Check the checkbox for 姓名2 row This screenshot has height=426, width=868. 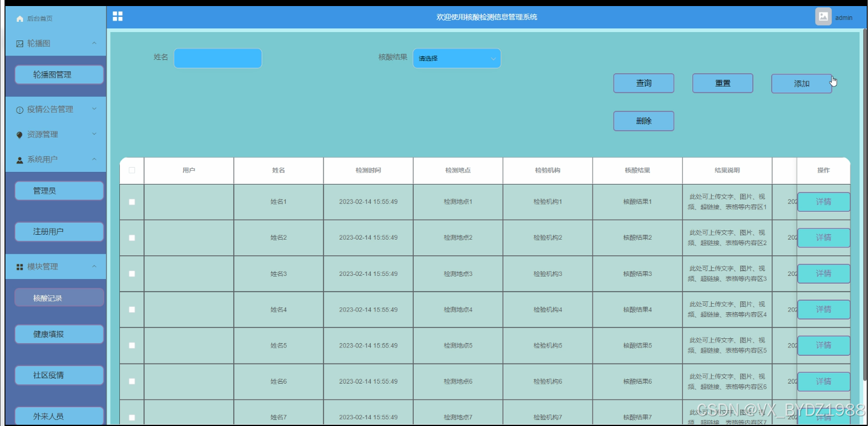tap(131, 238)
